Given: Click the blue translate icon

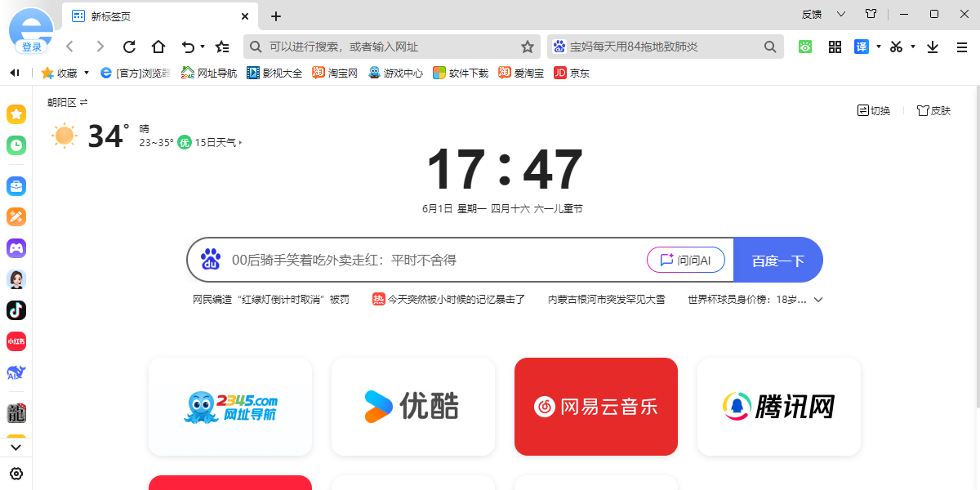Looking at the screenshot, I should point(862,47).
